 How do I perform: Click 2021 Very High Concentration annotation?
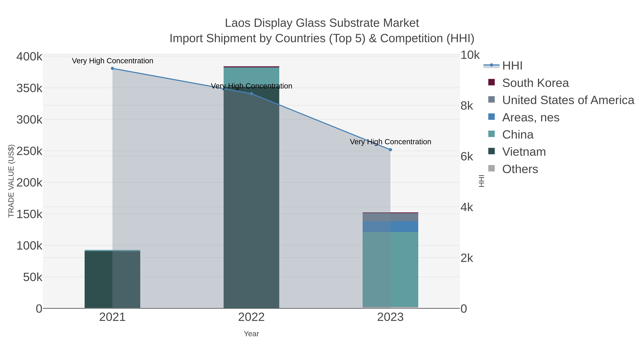pyautogui.click(x=113, y=61)
